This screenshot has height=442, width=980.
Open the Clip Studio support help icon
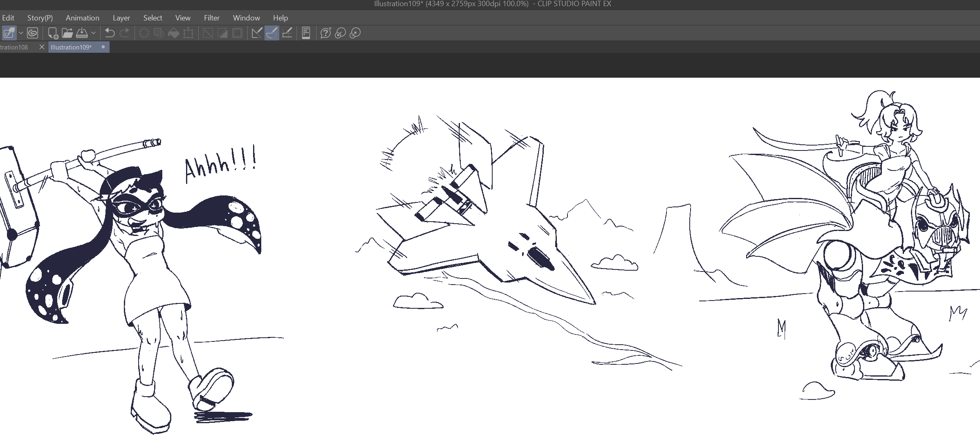(325, 33)
